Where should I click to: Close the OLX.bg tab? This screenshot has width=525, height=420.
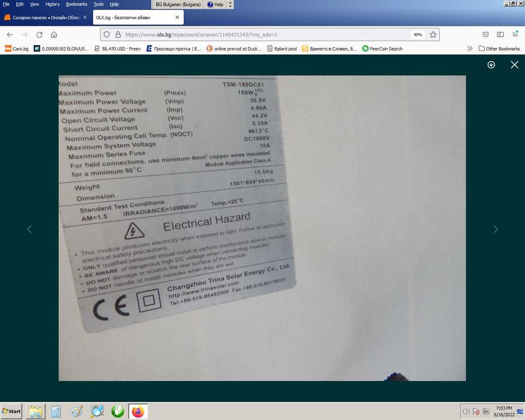click(x=177, y=17)
